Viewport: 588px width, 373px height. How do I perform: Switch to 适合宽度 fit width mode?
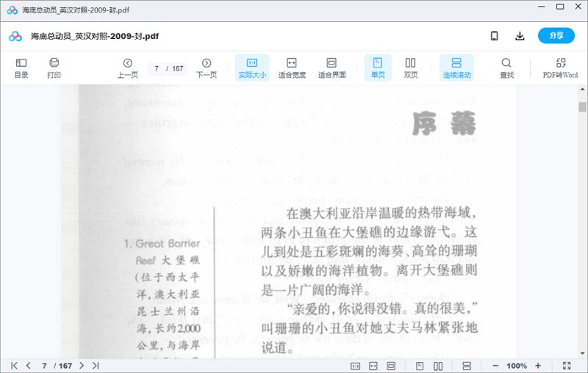[x=292, y=68]
